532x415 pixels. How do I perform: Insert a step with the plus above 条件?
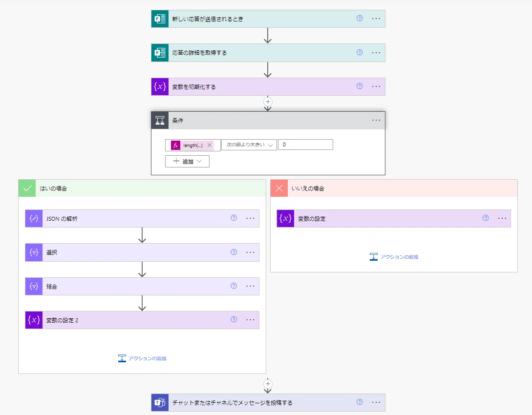point(268,102)
